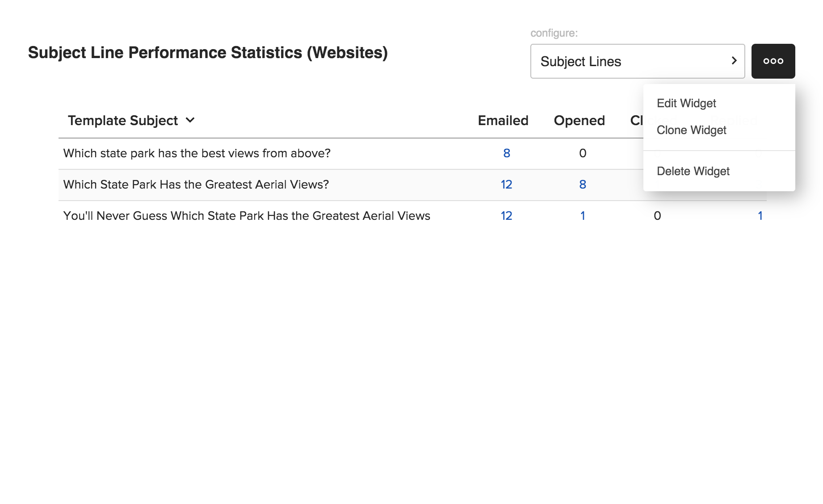Screen dimensions: 823x504
Task: Open Emailed count 12 in 'You'll Never Guess' row
Action: pyautogui.click(x=506, y=216)
